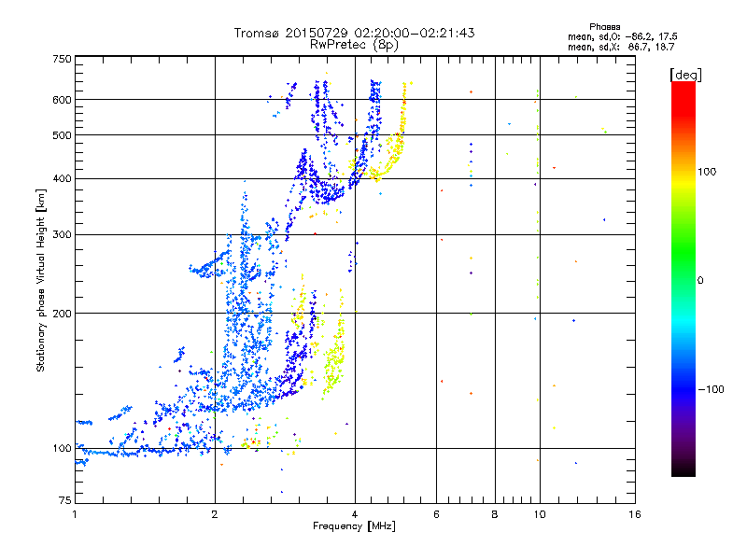Click the colorbar label '0'
The height and width of the screenshot is (560, 747).
[x=700, y=280]
